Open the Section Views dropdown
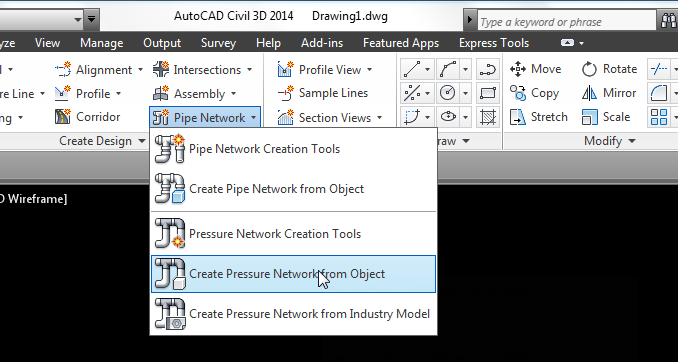This screenshot has width=678, height=362. (x=380, y=118)
